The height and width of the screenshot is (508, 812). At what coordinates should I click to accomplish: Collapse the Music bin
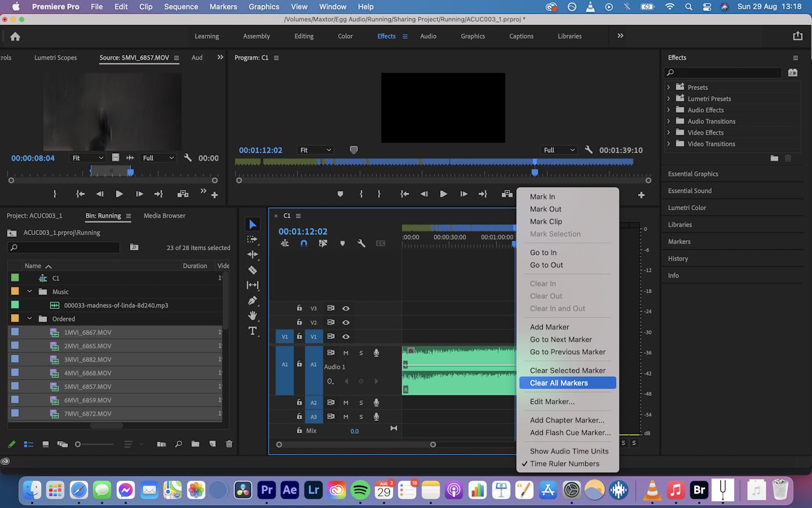[30, 291]
